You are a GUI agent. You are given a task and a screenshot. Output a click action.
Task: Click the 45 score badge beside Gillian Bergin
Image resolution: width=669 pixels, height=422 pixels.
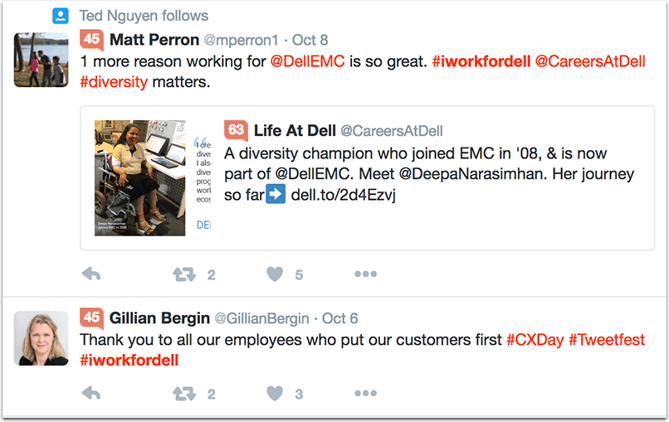pos(91,318)
